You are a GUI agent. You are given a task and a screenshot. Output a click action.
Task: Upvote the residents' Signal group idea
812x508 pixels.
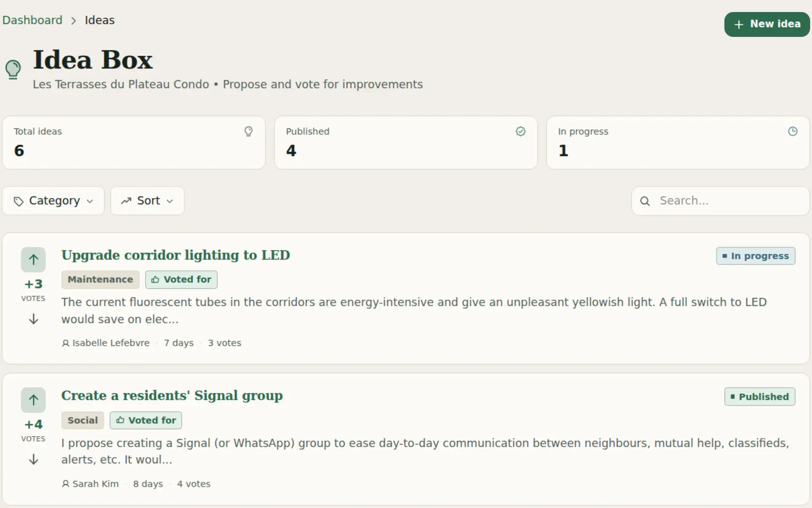(x=33, y=400)
